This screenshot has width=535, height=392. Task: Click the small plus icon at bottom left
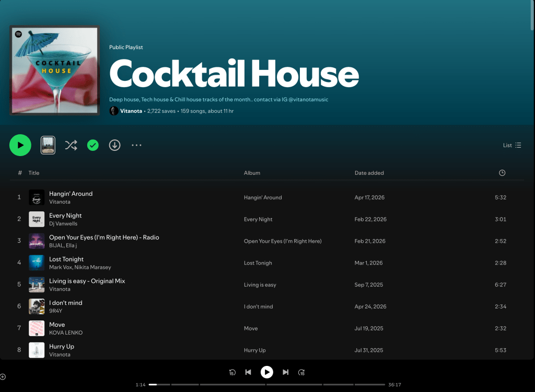click(x=3, y=377)
